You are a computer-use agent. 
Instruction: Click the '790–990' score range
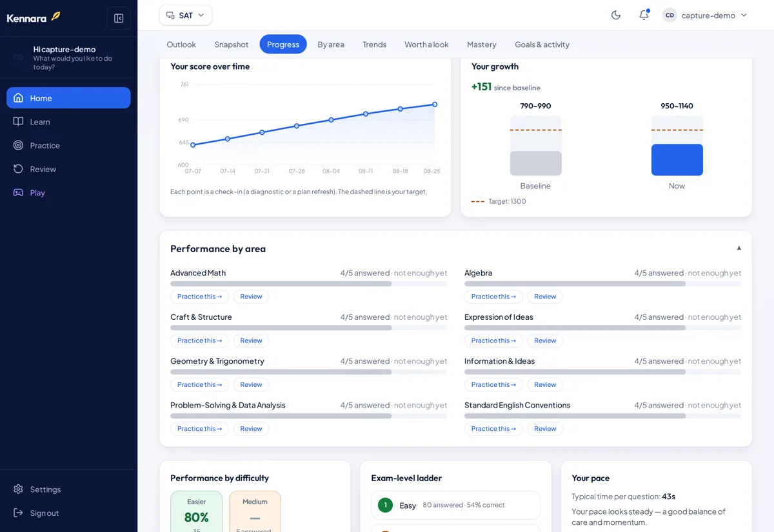[535, 106]
